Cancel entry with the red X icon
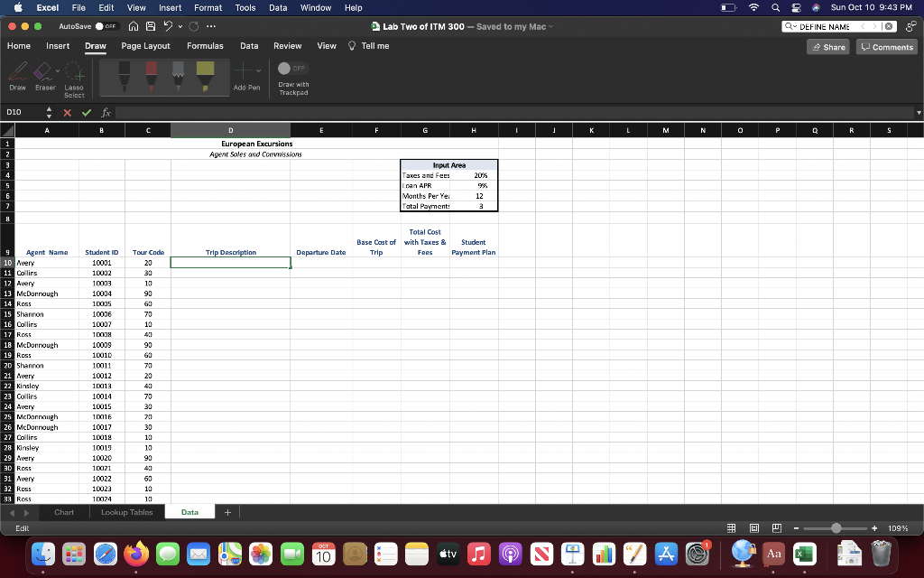 coord(69,113)
